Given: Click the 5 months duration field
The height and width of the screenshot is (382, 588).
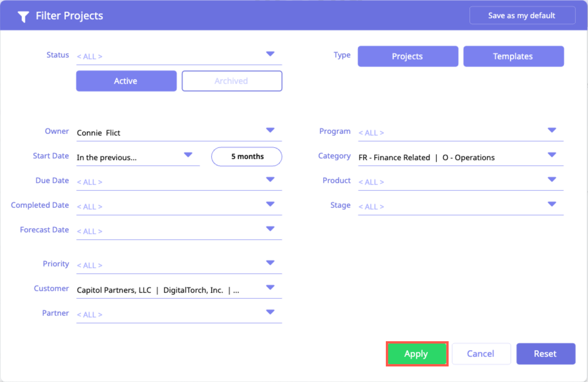Looking at the screenshot, I should 246,157.
